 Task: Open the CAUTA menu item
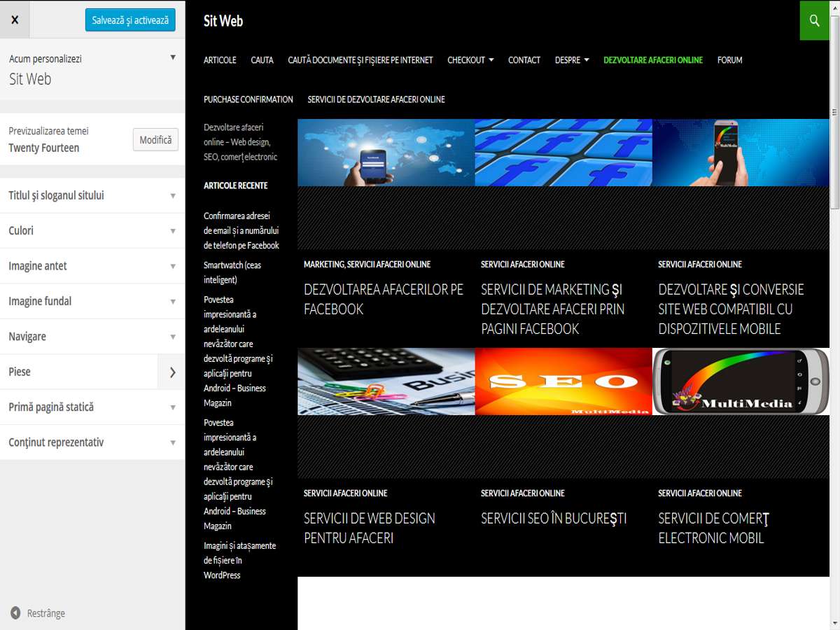pyautogui.click(x=262, y=60)
